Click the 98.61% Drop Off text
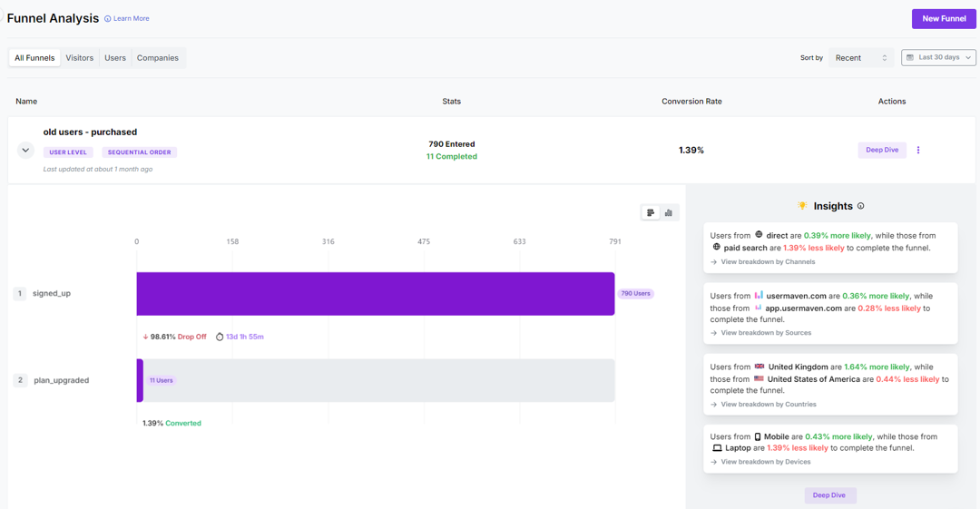The width and height of the screenshot is (980, 509). 178,337
